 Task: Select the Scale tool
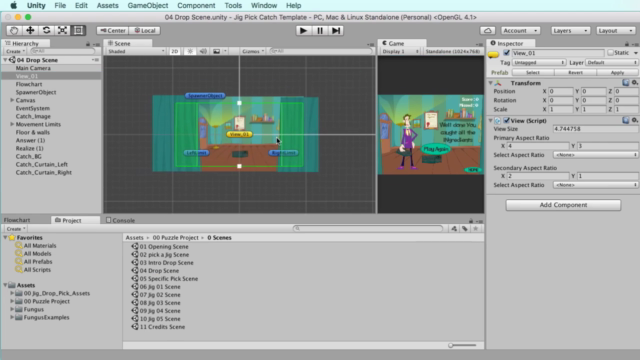pos(62,31)
